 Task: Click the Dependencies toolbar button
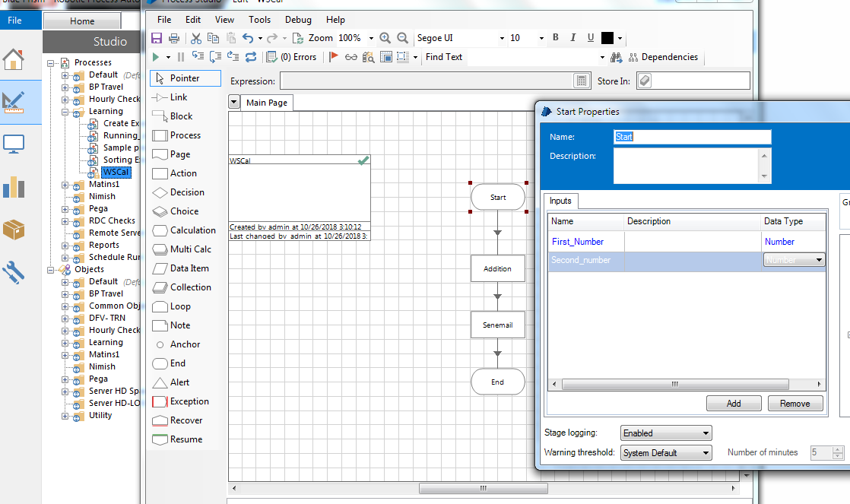click(663, 57)
